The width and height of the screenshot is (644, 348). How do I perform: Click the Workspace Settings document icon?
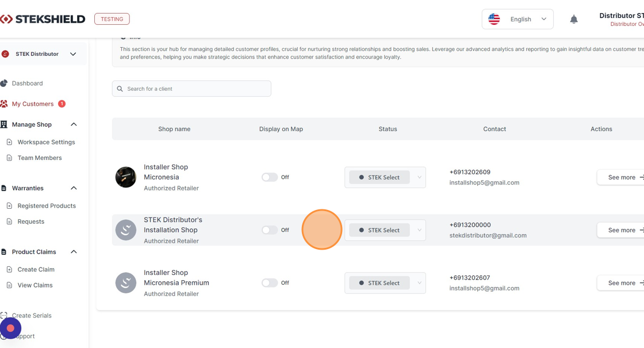pos(9,142)
